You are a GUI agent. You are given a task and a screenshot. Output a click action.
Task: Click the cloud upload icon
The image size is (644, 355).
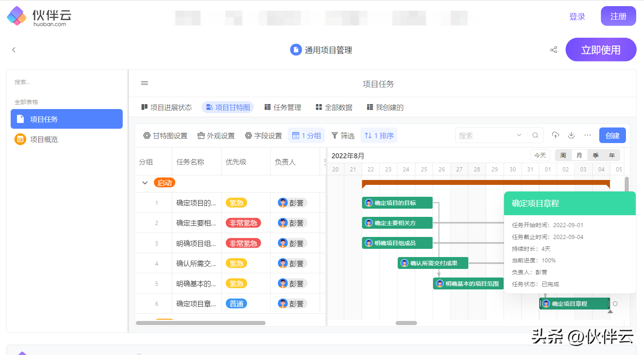pyautogui.click(x=555, y=135)
